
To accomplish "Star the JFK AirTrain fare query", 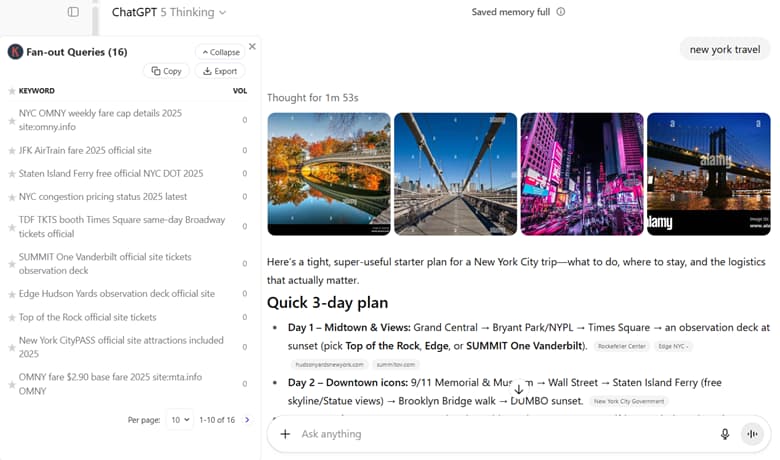I will coord(11,151).
